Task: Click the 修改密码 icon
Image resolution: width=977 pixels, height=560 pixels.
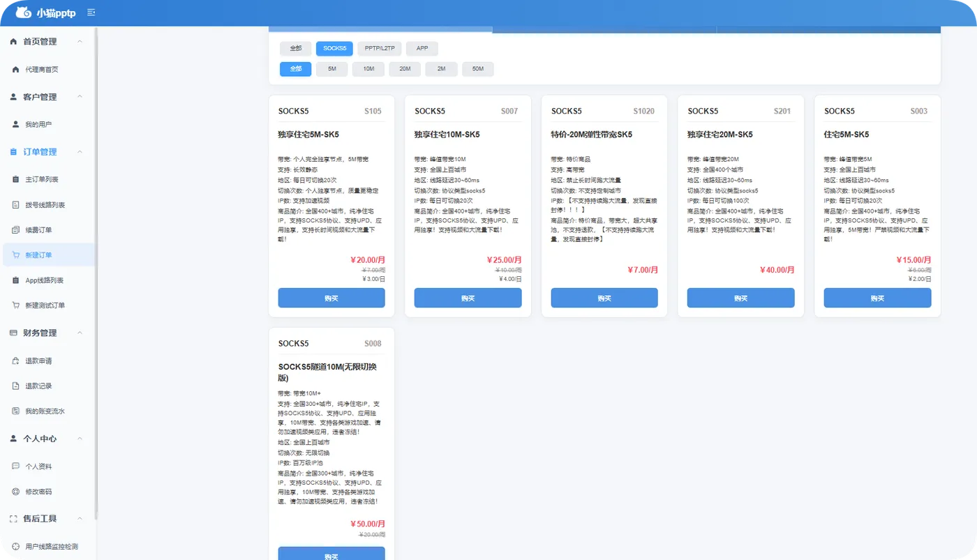Action: [16, 492]
